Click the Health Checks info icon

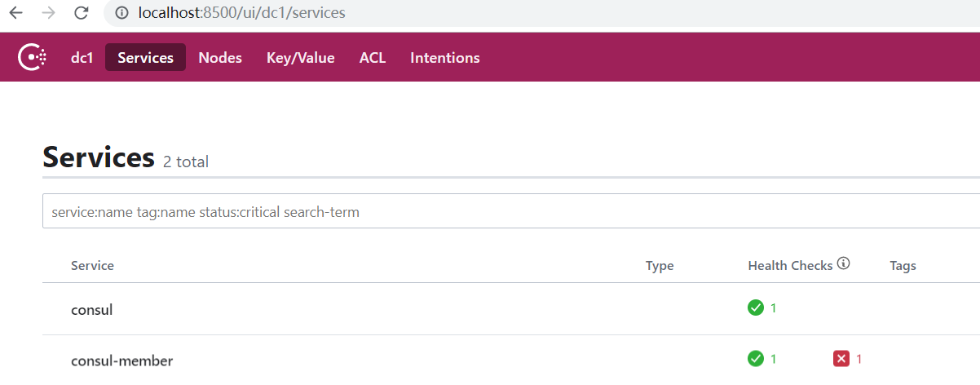click(844, 264)
